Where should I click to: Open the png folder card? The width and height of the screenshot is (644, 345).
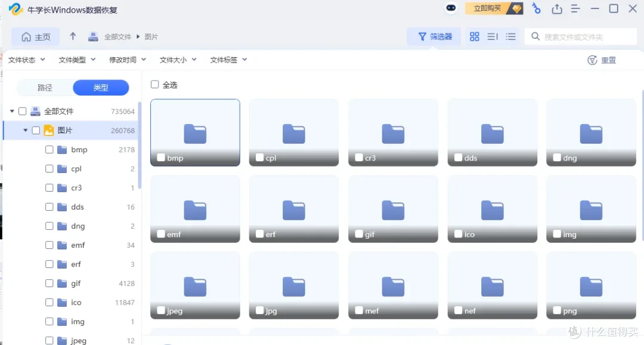[591, 285]
